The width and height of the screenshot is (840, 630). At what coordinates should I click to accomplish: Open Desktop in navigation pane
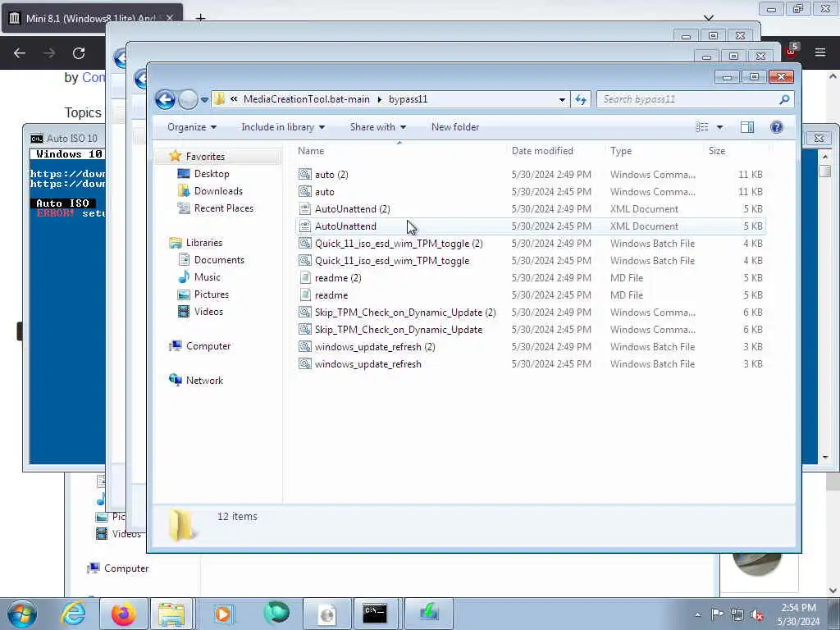[212, 174]
